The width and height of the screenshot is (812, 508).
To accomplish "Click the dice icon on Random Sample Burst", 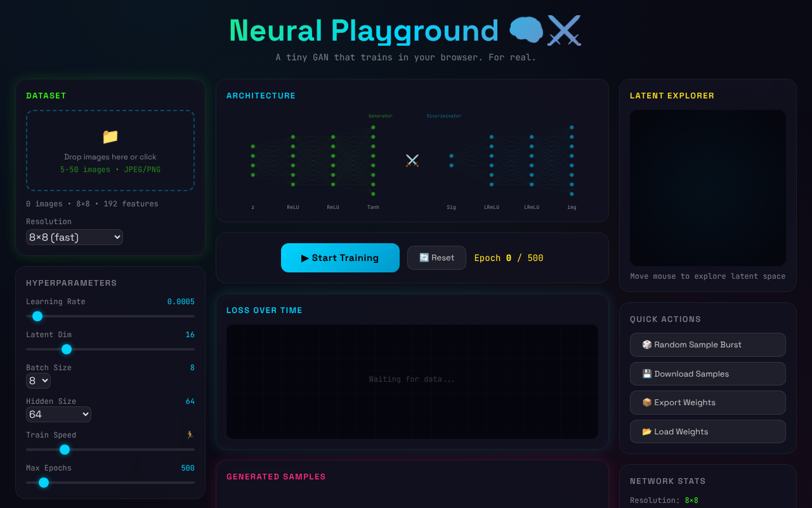I will pos(646,345).
